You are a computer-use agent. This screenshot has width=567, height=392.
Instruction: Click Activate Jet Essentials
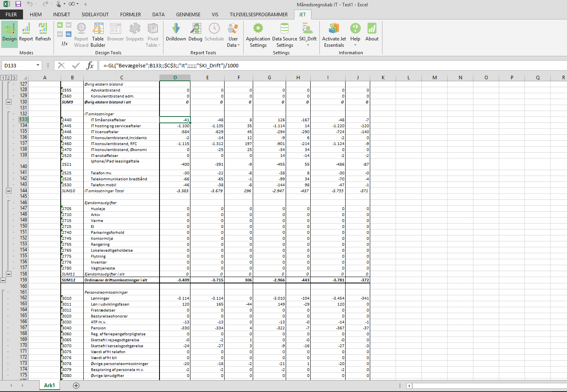pos(334,35)
